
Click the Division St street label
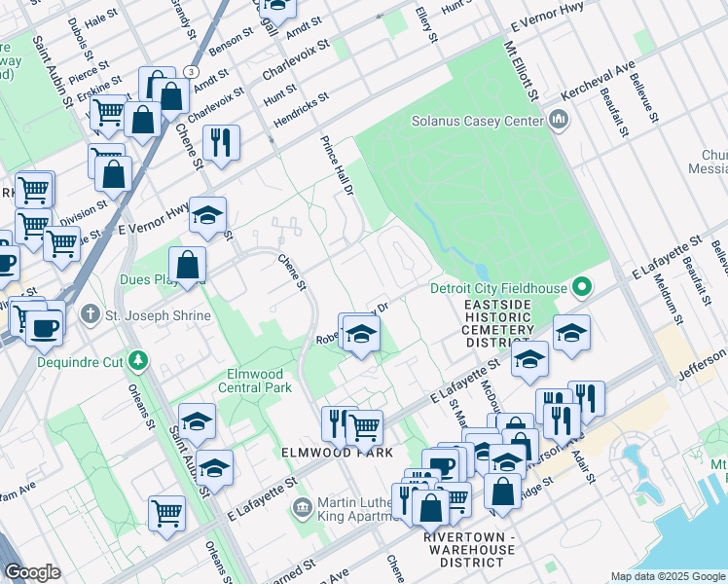tap(84, 213)
